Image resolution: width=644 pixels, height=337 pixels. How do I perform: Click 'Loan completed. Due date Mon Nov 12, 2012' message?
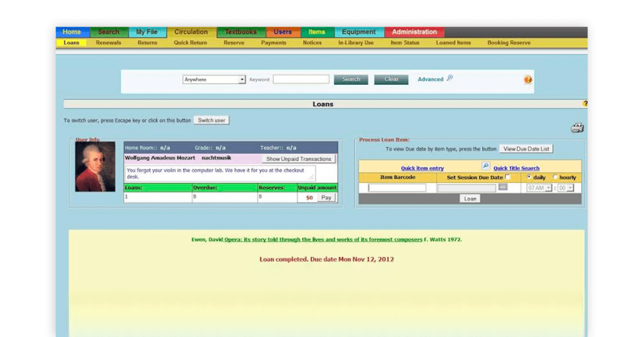coord(326,260)
